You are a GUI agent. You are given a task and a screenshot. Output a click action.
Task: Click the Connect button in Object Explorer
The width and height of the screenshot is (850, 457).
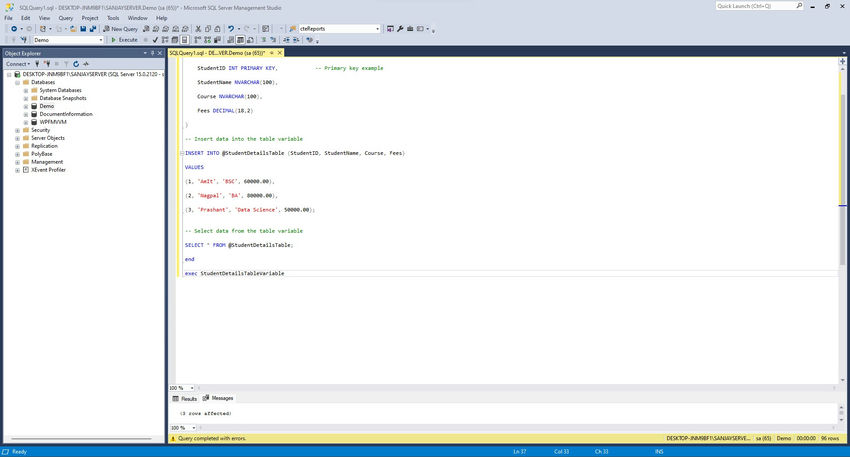pos(17,64)
